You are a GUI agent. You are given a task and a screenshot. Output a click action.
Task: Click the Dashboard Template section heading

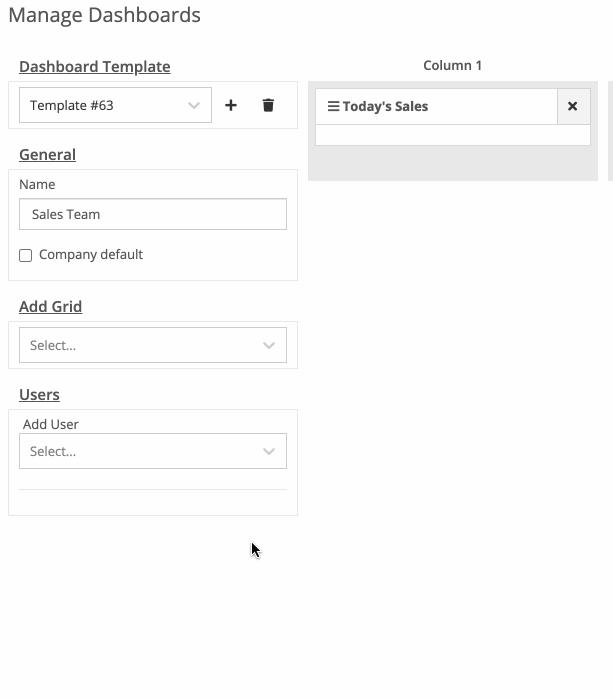coord(95,66)
